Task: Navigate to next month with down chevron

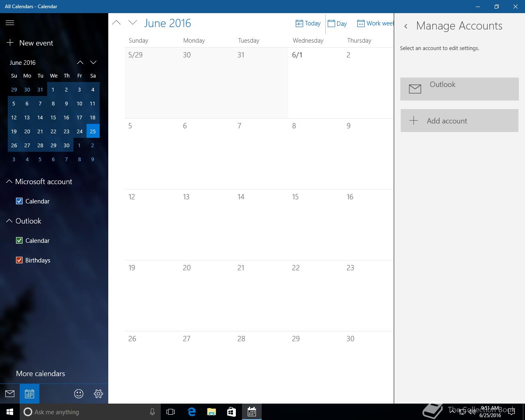Action: [132, 23]
